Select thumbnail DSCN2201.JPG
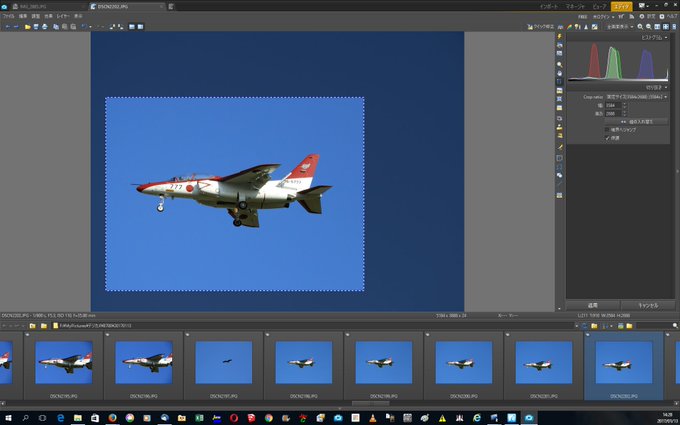Viewport: 680px width, 425px height. [x=543, y=366]
